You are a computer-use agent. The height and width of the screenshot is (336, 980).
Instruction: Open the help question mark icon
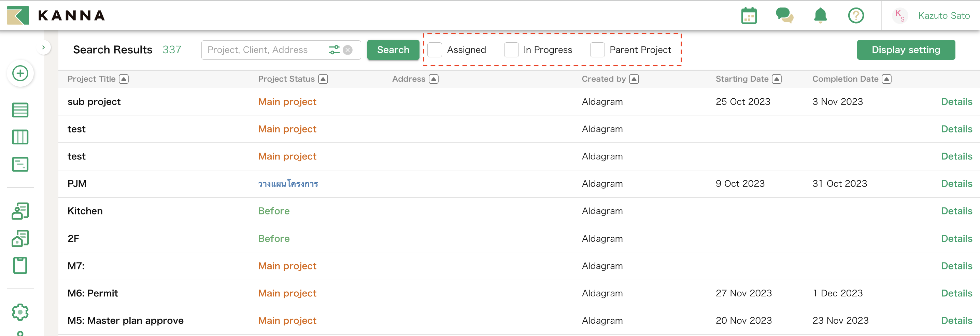856,15
